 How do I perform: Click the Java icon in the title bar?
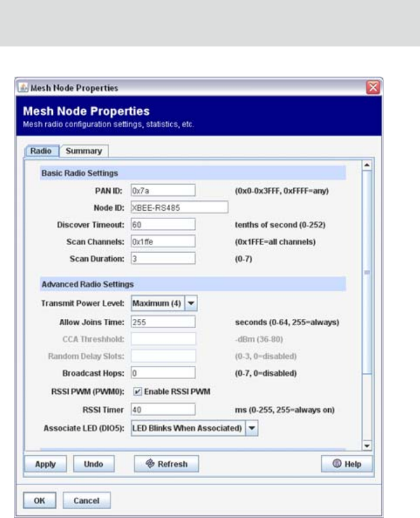23,88
